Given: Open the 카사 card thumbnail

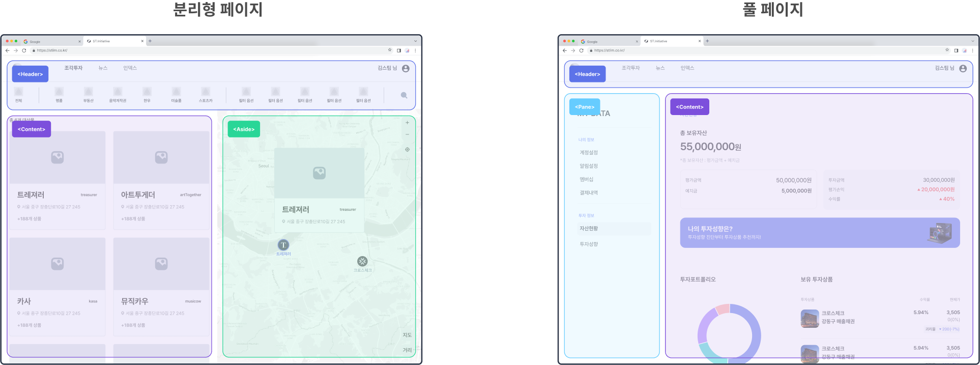Looking at the screenshot, I should pyautogui.click(x=57, y=264).
